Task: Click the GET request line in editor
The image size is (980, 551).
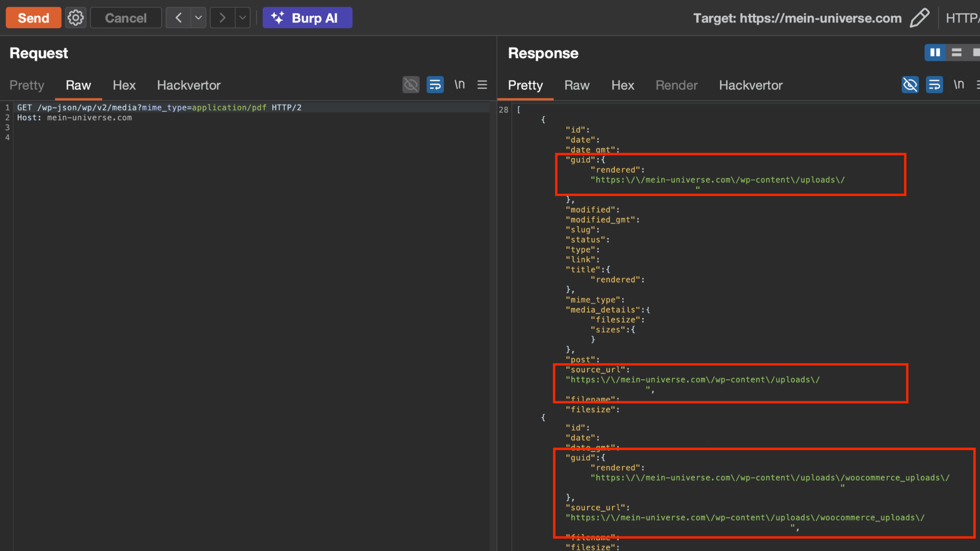Action: pos(159,108)
